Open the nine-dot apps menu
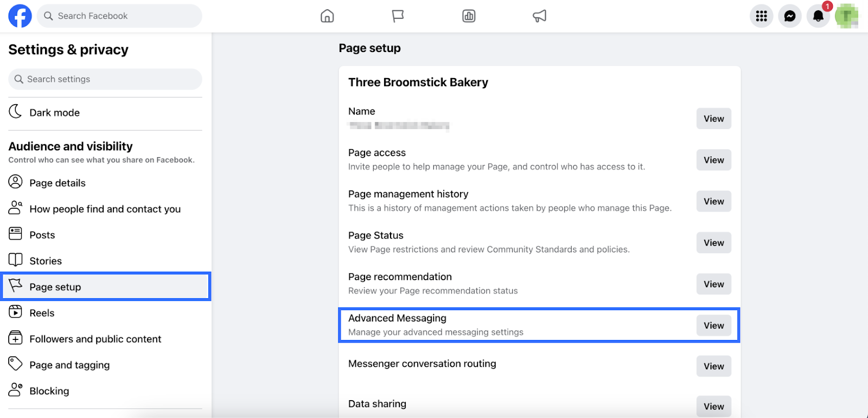The height and width of the screenshot is (418, 868). pos(761,16)
